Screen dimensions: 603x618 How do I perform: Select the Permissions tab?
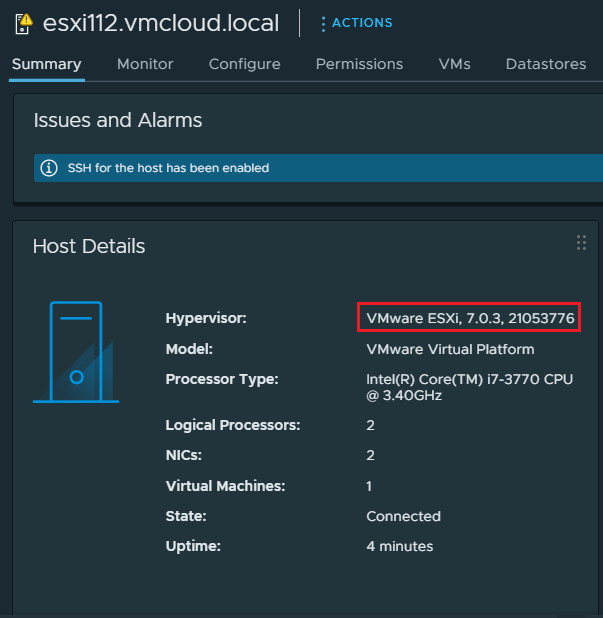coord(359,64)
